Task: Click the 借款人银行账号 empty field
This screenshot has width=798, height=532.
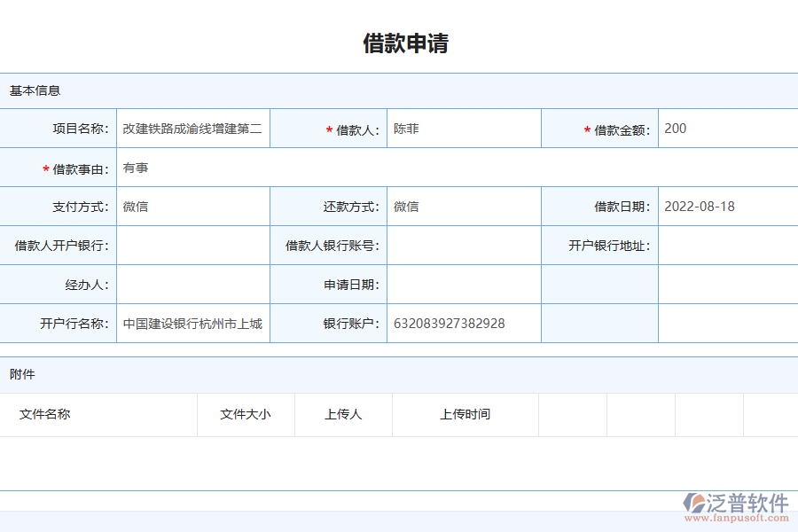Action: pos(463,245)
